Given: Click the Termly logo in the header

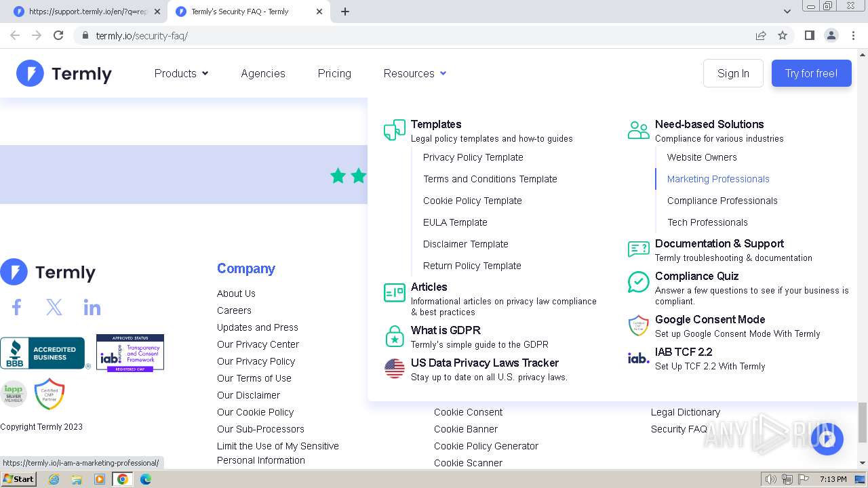Looking at the screenshot, I should click(64, 73).
